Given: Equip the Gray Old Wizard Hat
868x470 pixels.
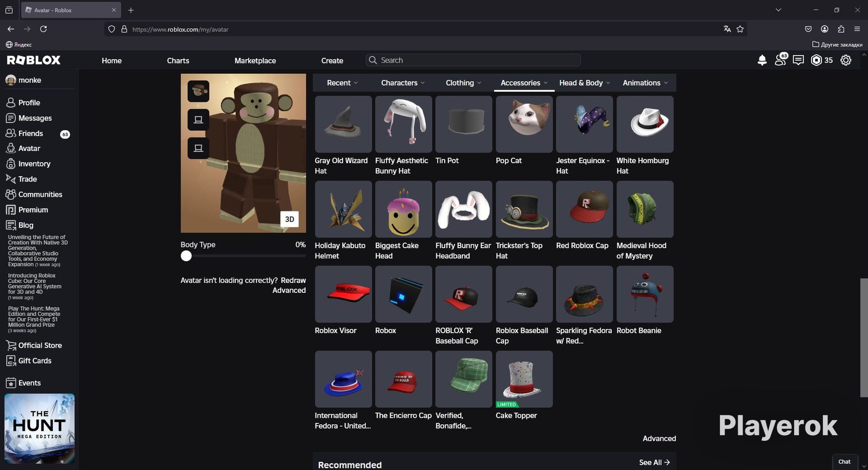Looking at the screenshot, I should [343, 124].
